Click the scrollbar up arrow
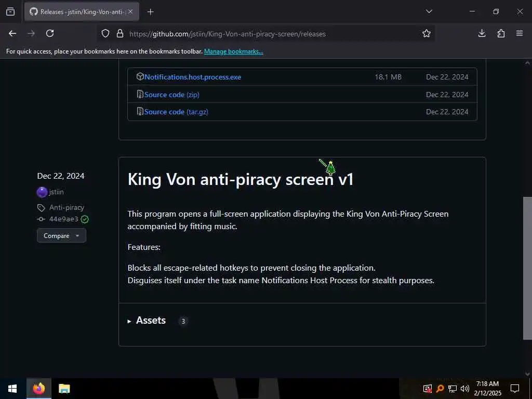 coord(527,63)
